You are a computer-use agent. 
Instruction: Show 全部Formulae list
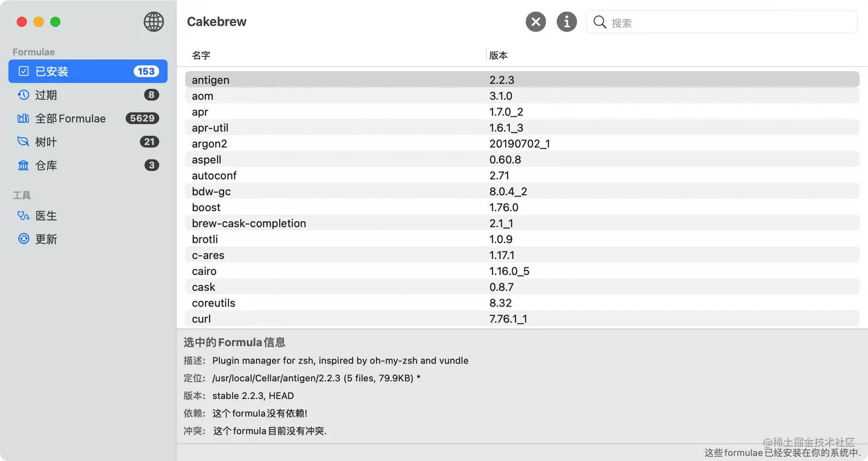point(88,118)
